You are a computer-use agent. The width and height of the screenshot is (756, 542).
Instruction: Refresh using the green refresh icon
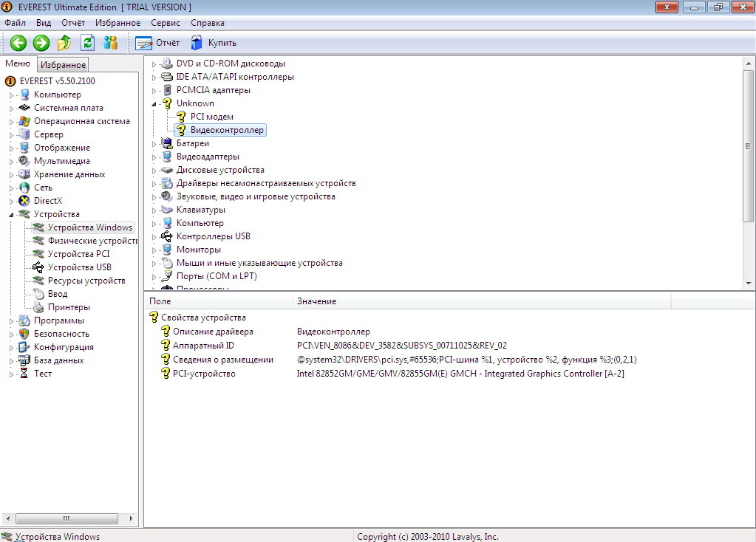[87, 43]
